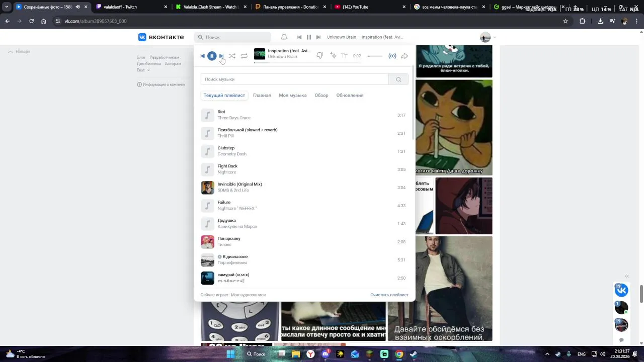
Task: Open the Dasha cartoon meme thumbnail
Action: coord(454,127)
